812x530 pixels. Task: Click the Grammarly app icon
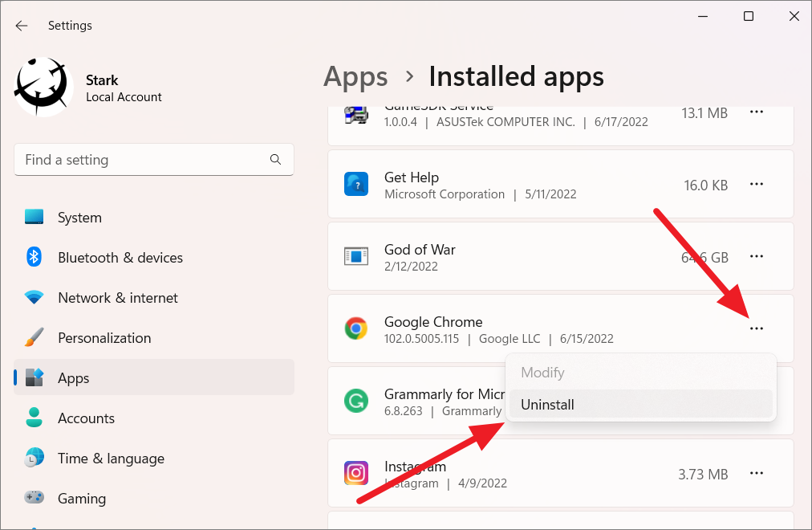tap(356, 401)
